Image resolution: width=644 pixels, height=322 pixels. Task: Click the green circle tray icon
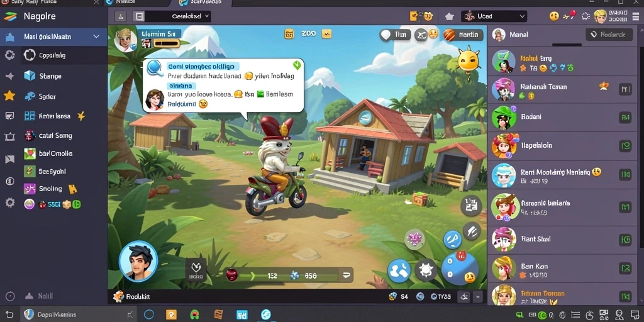tap(543, 315)
